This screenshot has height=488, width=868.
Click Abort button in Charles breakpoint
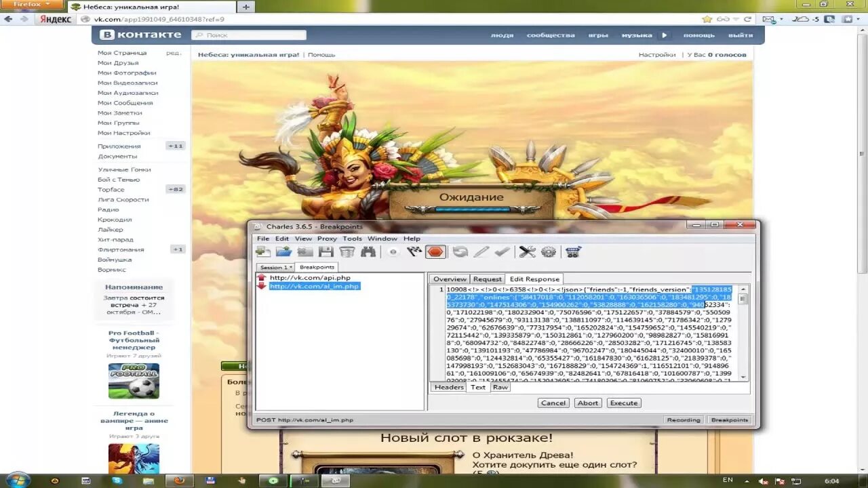[x=588, y=403]
